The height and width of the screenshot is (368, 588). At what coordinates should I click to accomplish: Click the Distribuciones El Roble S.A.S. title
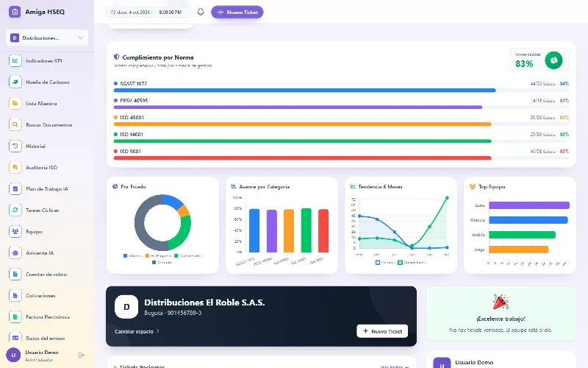[x=204, y=302]
